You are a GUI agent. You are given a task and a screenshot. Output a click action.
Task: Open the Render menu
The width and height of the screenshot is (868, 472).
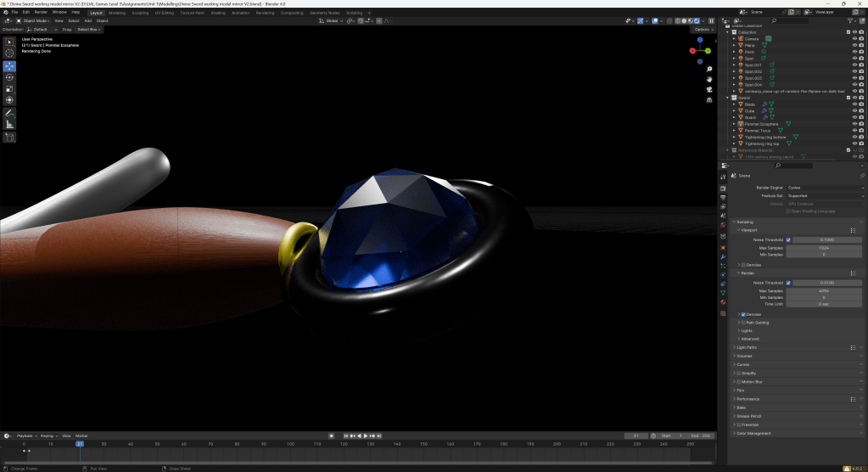pos(41,13)
